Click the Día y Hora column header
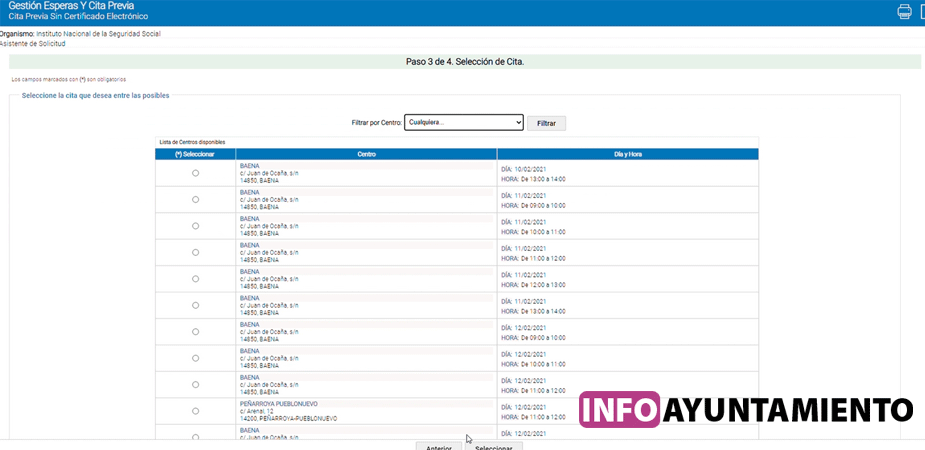Image resolution: width=925 pixels, height=450 pixels. pyautogui.click(x=627, y=154)
